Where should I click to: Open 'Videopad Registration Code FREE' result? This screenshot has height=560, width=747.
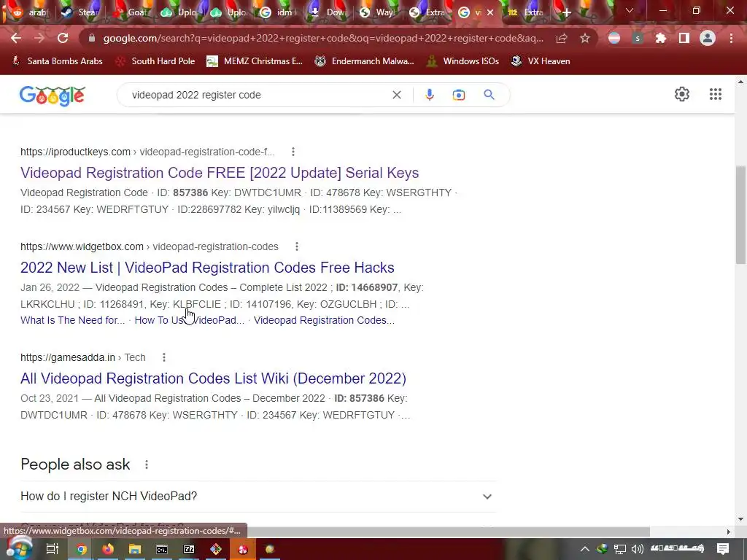(220, 173)
